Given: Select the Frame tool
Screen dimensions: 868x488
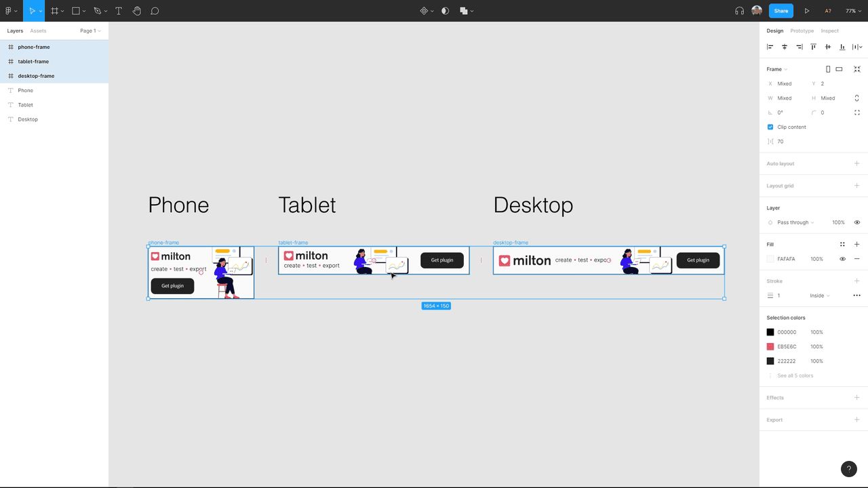Looking at the screenshot, I should pyautogui.click(x=55, y=11).
